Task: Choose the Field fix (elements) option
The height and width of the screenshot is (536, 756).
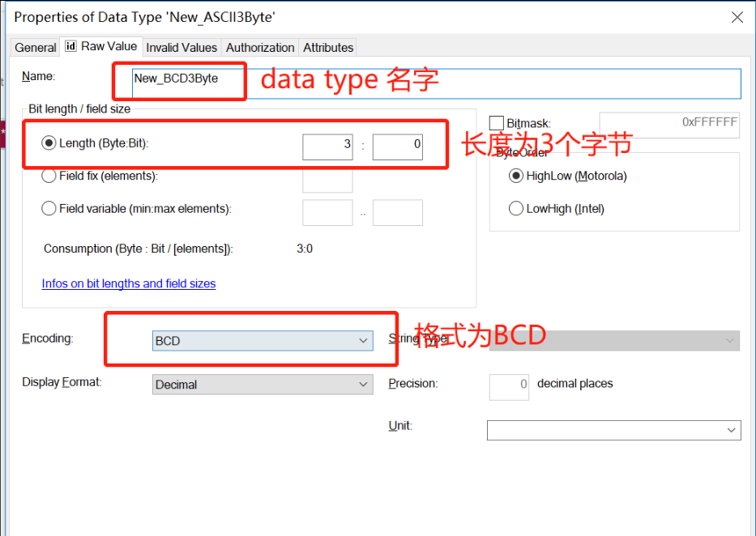Action: pyautogui.click(x=49, y=176)
